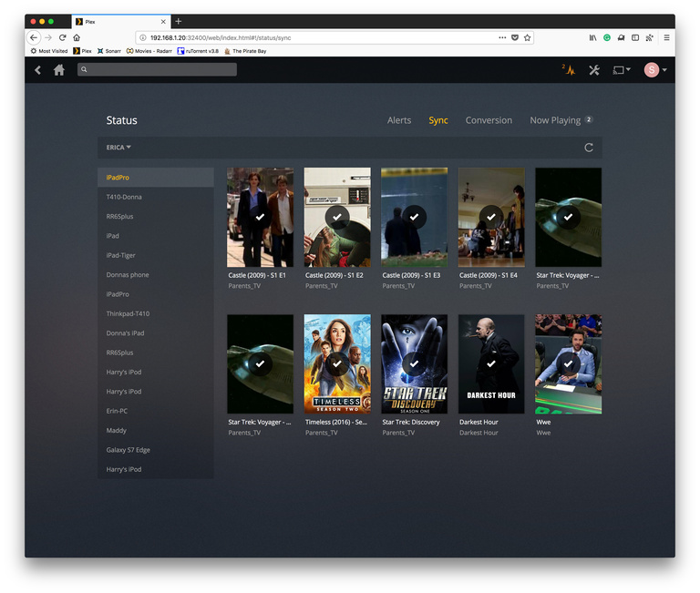Open Castle (2009) - S1 E3 thumbnail

(x=415, y=218)
